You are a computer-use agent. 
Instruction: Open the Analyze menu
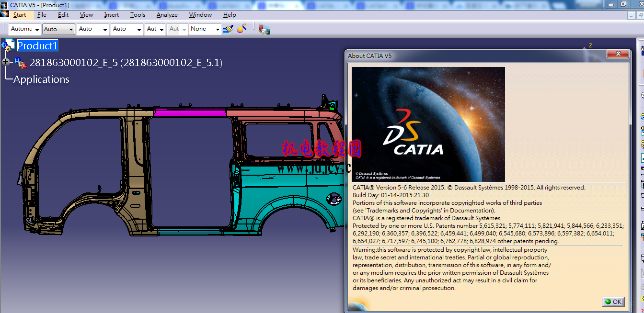pos(167,15)
